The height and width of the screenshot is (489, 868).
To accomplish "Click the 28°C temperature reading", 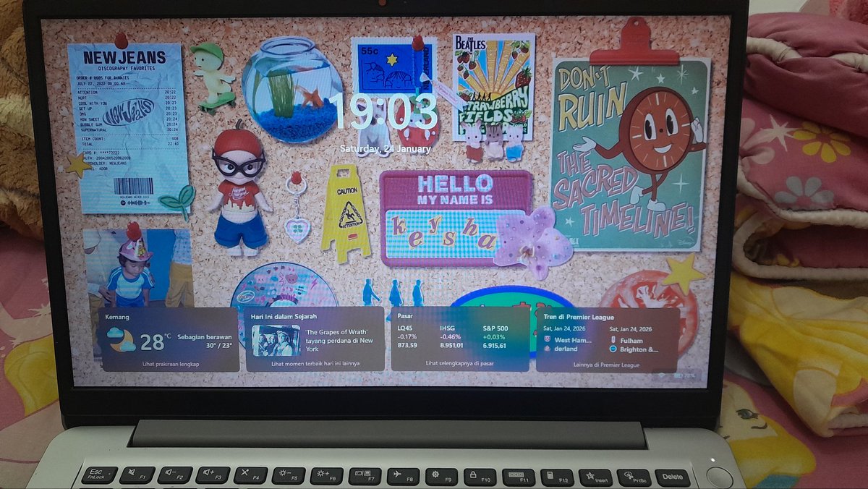I will point(156,341).
